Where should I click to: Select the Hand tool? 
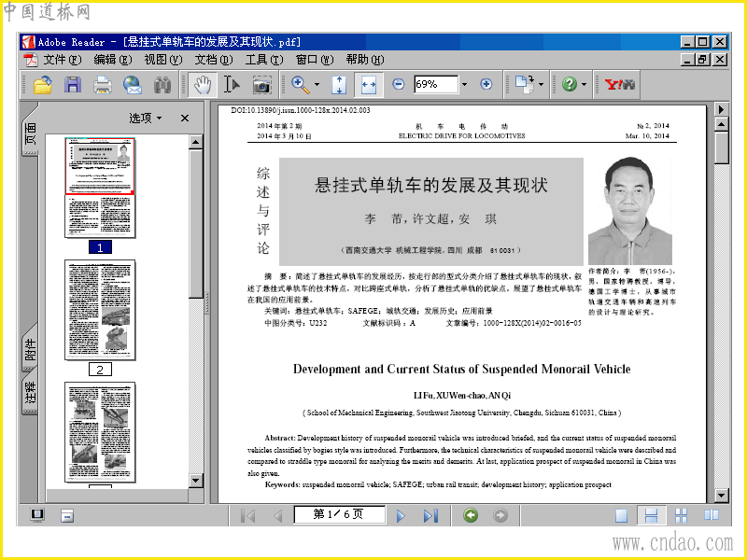[203, 85]
